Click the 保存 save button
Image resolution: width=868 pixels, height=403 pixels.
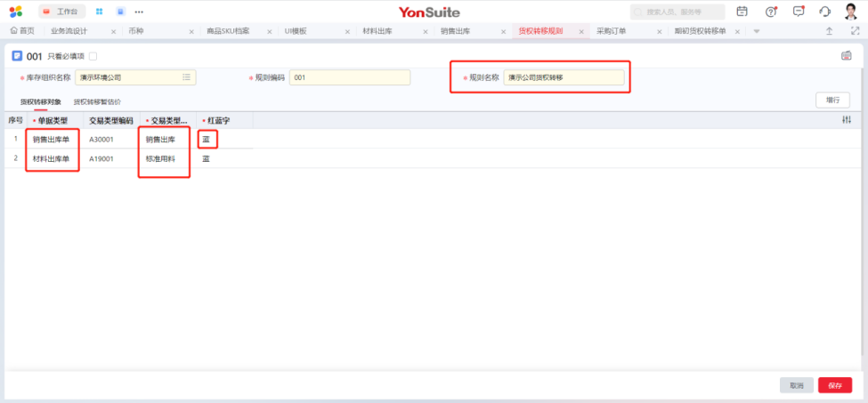tap(834, 385)
